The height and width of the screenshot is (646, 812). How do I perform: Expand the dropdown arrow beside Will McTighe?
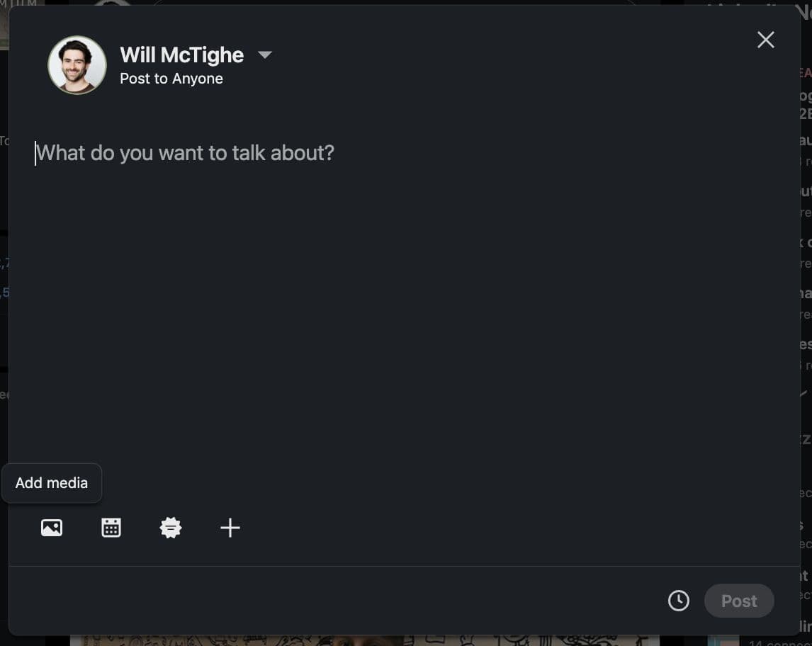tap(265, 55)
